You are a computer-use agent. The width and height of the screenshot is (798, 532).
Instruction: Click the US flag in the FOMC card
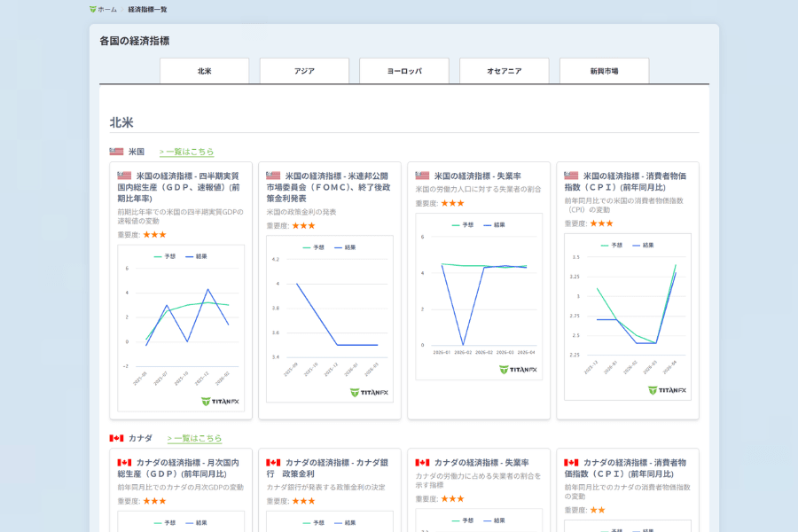[x=273, y=176]
